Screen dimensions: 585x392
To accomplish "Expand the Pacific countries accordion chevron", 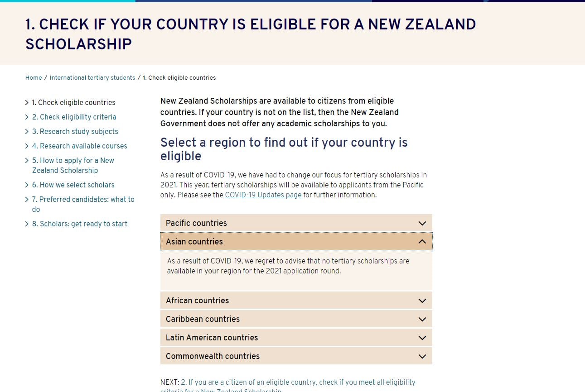I will 422,223.
